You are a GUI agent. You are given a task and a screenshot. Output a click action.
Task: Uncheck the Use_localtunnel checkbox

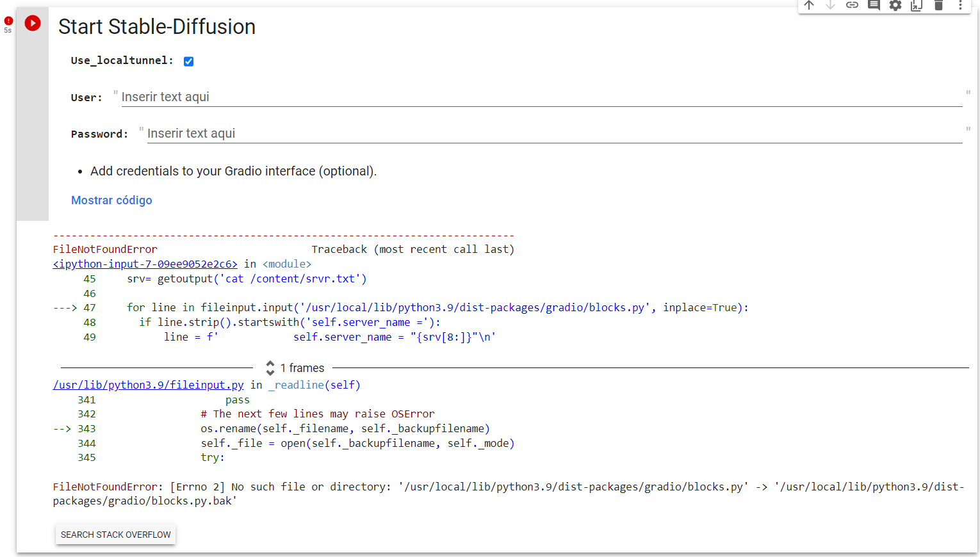click(x=188, y=61)
